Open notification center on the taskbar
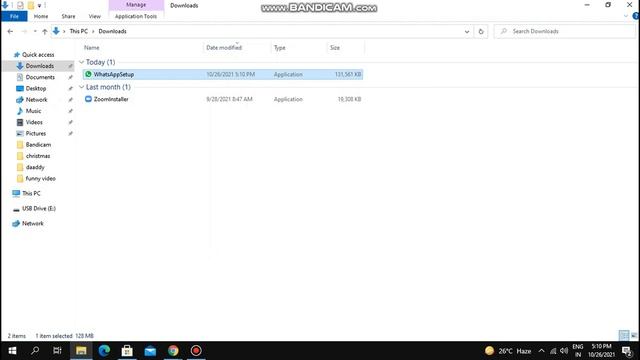 627,351
